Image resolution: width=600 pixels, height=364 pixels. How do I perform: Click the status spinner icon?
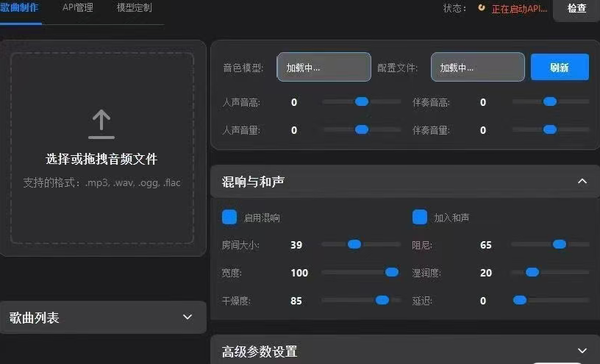(x=482, y=7)
